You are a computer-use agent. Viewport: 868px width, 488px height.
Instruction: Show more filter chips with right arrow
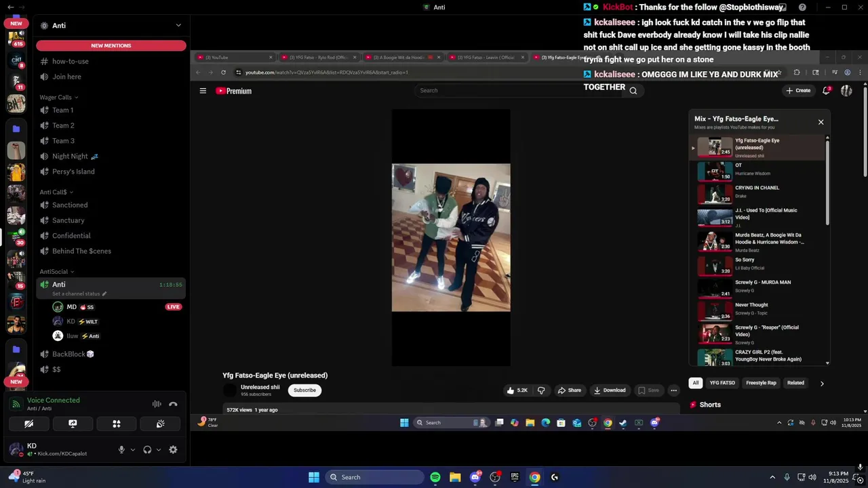point(822,384)
